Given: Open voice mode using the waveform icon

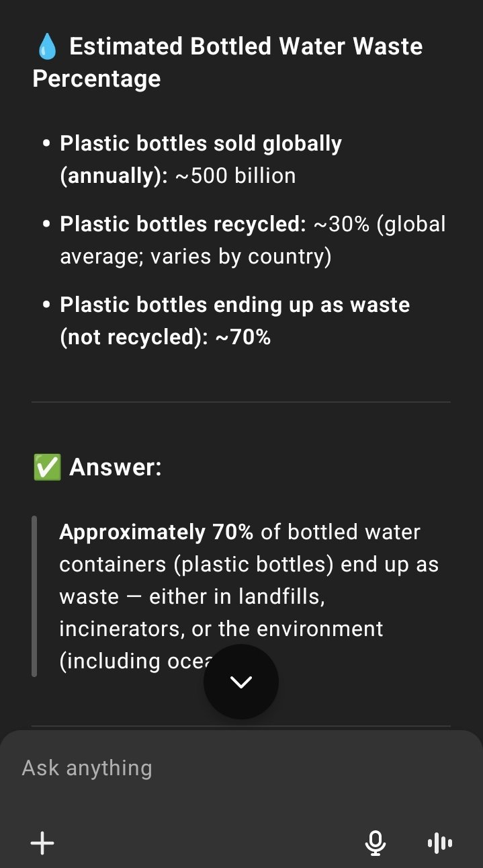Looking at the screenshot, I should (x=440, y=842).
